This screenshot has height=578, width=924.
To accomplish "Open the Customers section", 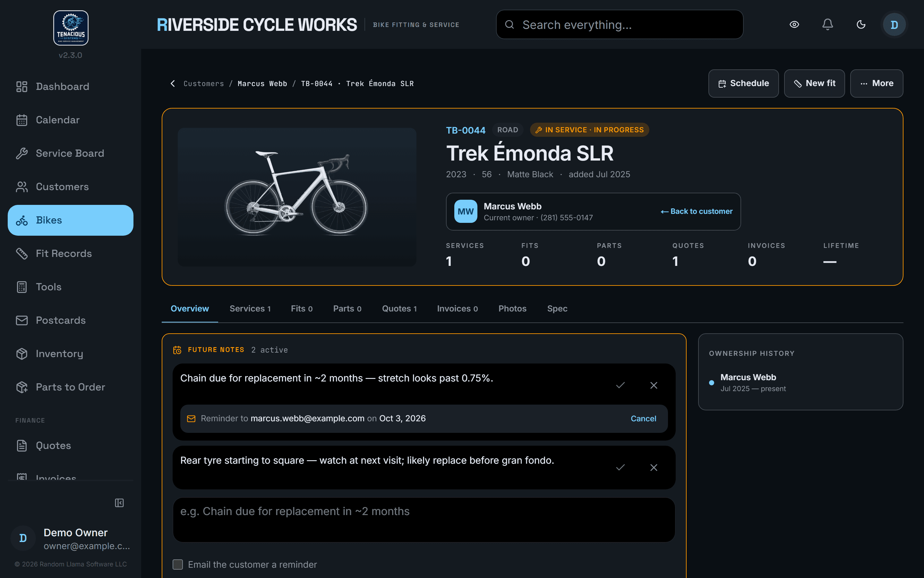I will click(70, 187).
